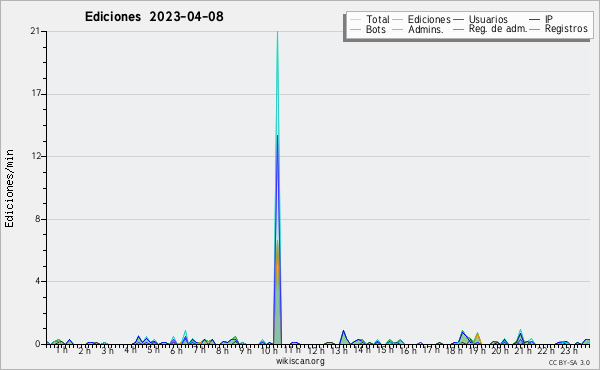Click the blue Usuarios line swatch in legend
600x370 pixels.
[x=458, y=20]
